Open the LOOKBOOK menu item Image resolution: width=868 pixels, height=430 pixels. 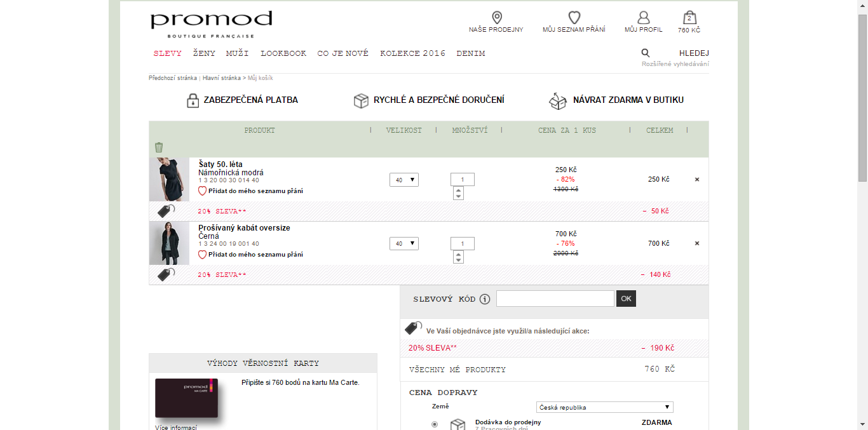(x=283, y=53)
